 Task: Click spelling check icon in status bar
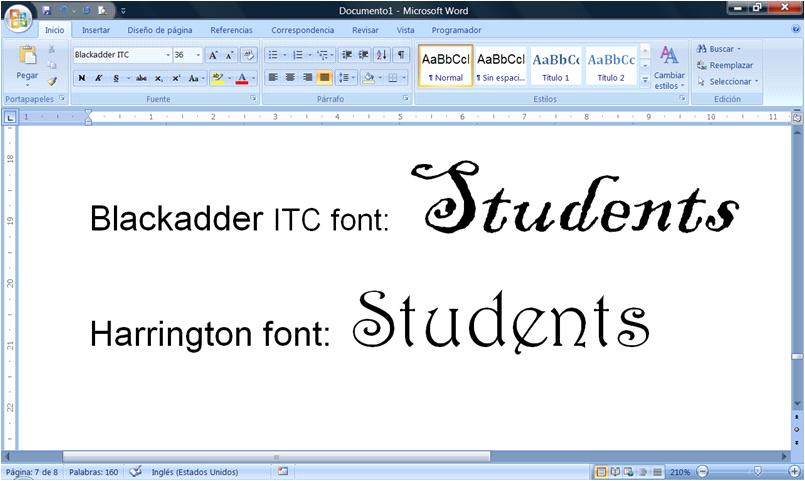[x=136, y=471]
